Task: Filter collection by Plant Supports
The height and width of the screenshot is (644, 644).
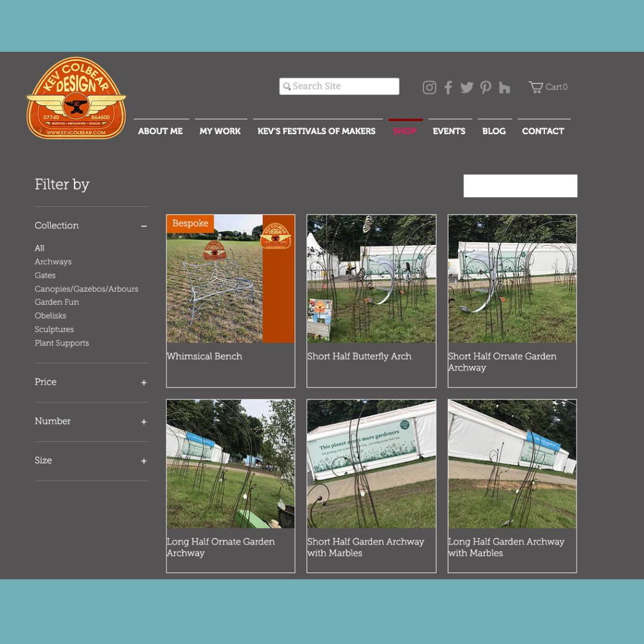Action: pos(61,343)
